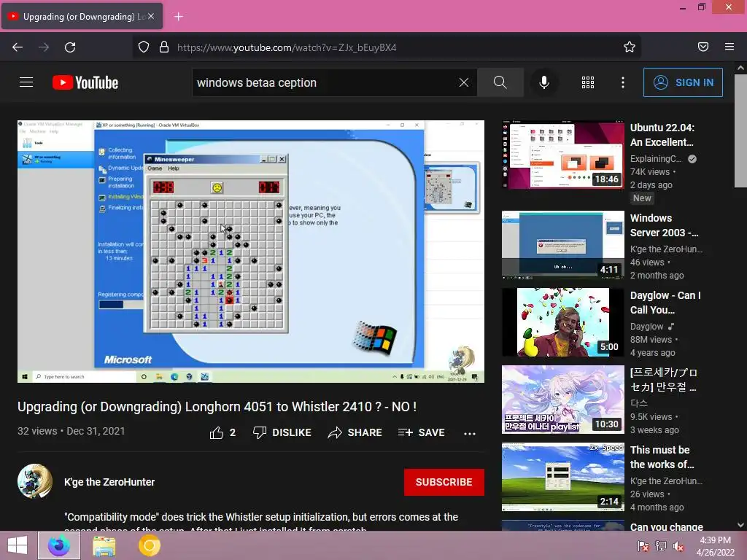Open Windows Start menu
This screenshot has width=747, height=560.
tap(18, 545)
